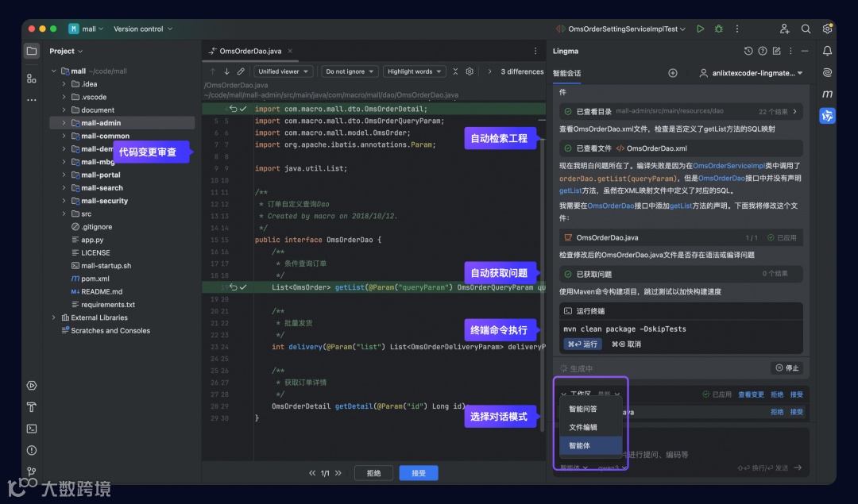Accept the import OmsOrderDetail change checkmark
Viewport: 858px width, 504px height.
[244, 109]
